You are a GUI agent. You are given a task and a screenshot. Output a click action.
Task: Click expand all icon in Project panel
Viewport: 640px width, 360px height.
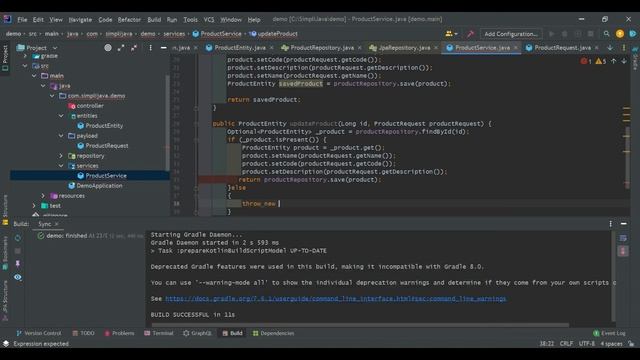121,48
